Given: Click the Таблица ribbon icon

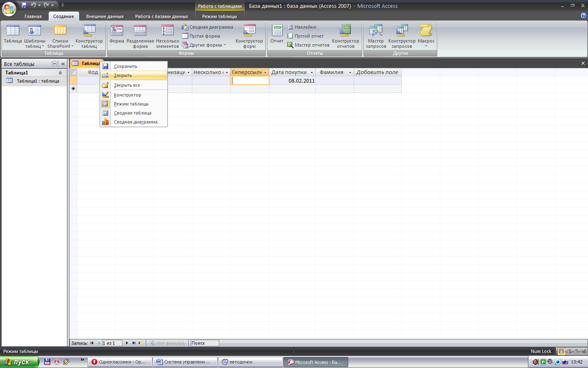Looking at the screenshot, I should pos(13,34).
